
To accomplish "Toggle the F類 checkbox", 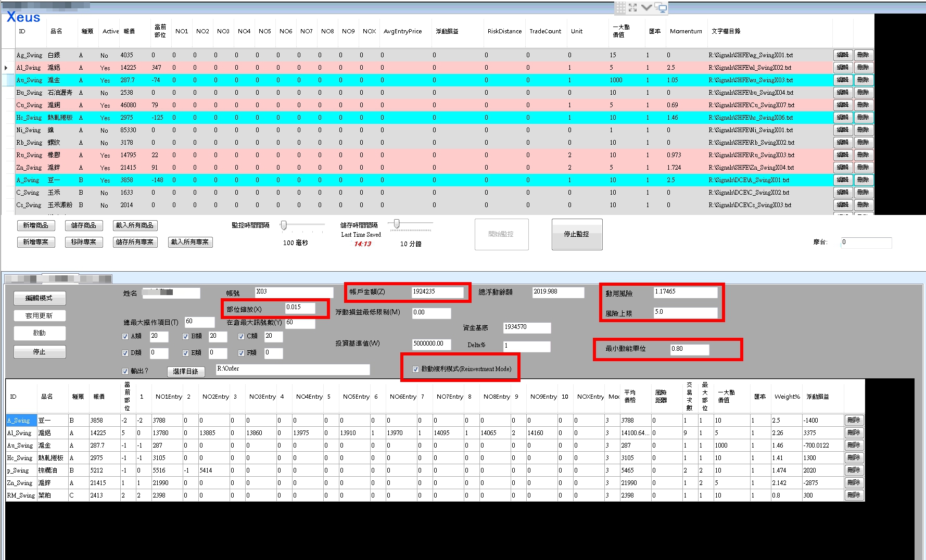I will pos(241,353).
